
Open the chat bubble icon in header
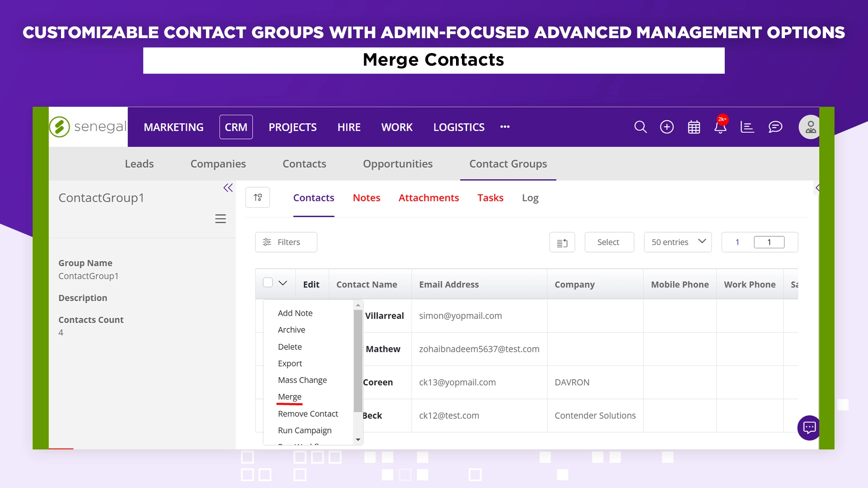click(x=775, y=127)
